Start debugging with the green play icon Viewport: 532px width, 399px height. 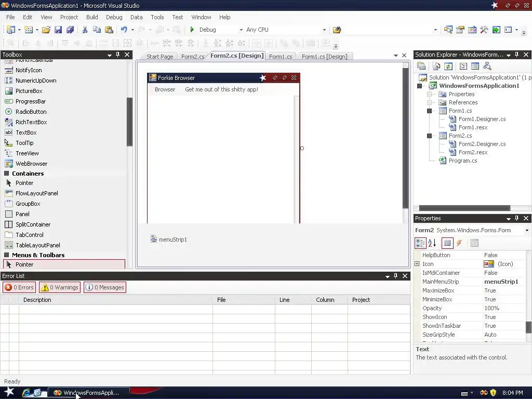tap(192, 30)
